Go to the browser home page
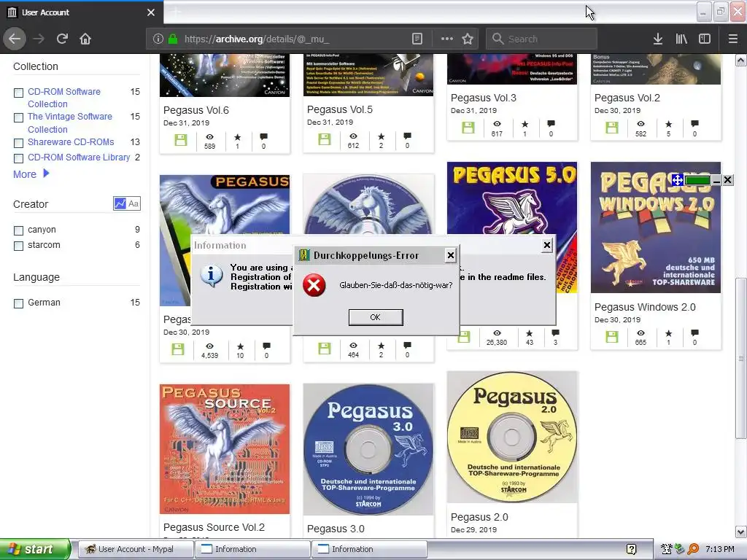The height and width of the screenshot is (560, 747). tap(85, 39)
